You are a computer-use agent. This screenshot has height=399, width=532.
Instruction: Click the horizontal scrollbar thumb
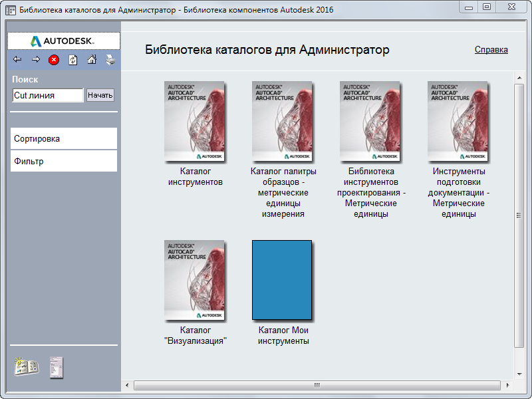pos(317,385)
